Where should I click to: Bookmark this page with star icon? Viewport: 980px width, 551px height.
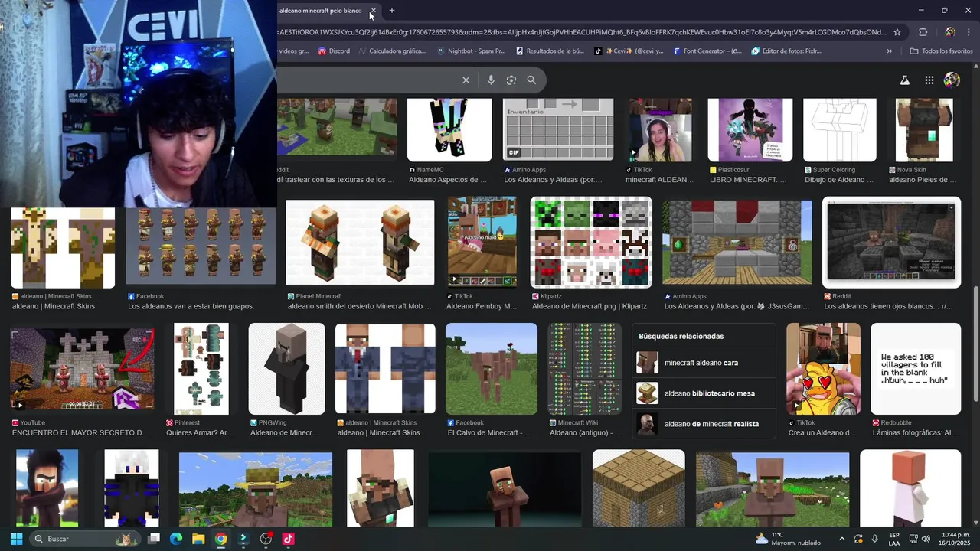(x=897, y=32)
